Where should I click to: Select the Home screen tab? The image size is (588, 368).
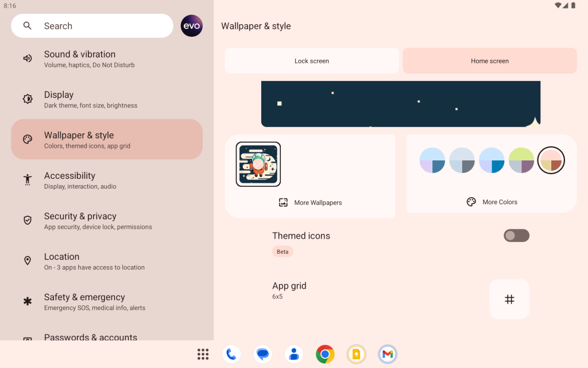[490, 61]
